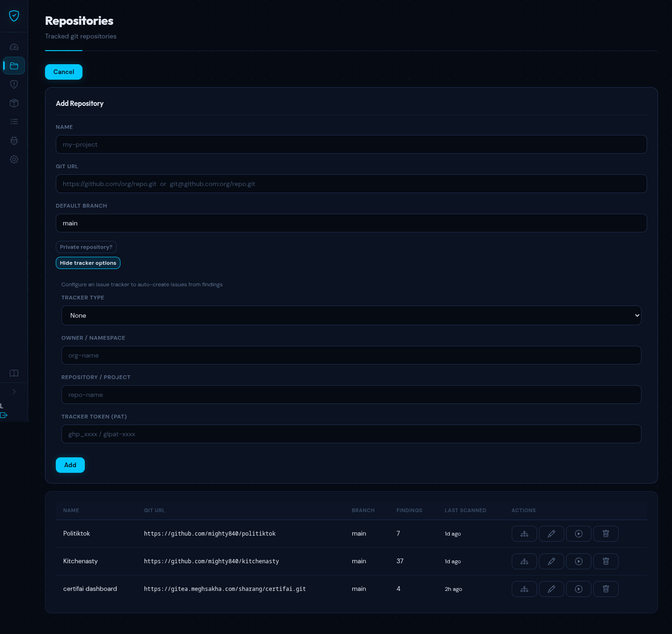Open the Tracker Type dropdown
Image resolution: width=672 pixels, height=634 pixels.
point(351,315)
